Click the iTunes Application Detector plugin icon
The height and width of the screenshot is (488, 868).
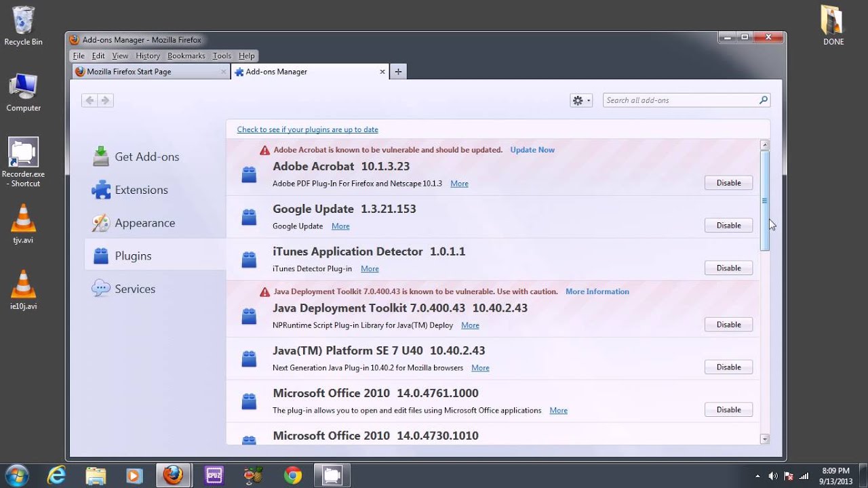tap(249, 260)
